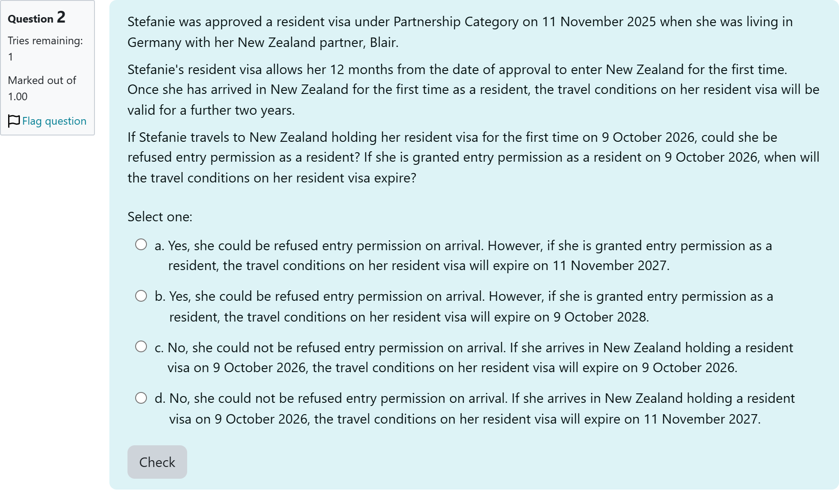The height and width of the screenshot is (504, 839).
Task: Pick option d radio button
Action: (x=141, y=398)
